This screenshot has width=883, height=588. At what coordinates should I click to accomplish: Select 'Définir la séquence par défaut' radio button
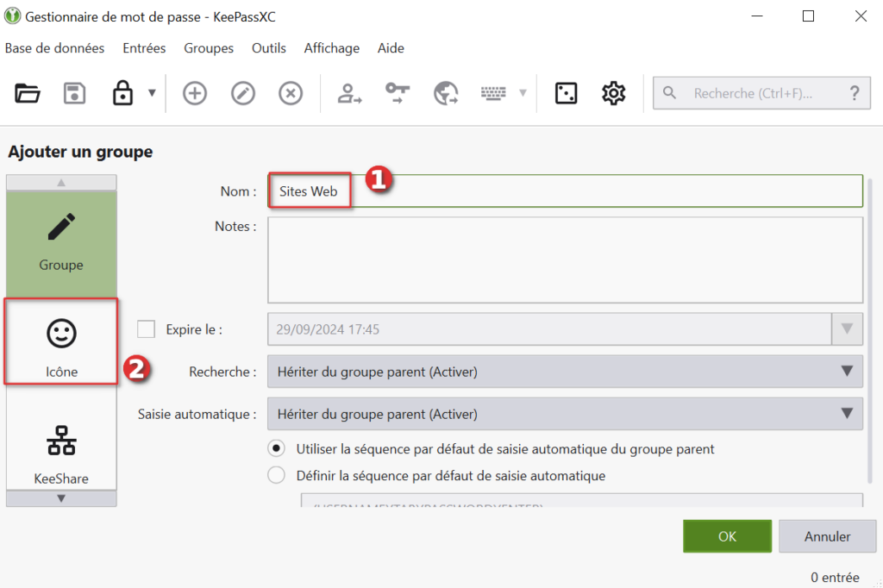click(x=276, y=475)
